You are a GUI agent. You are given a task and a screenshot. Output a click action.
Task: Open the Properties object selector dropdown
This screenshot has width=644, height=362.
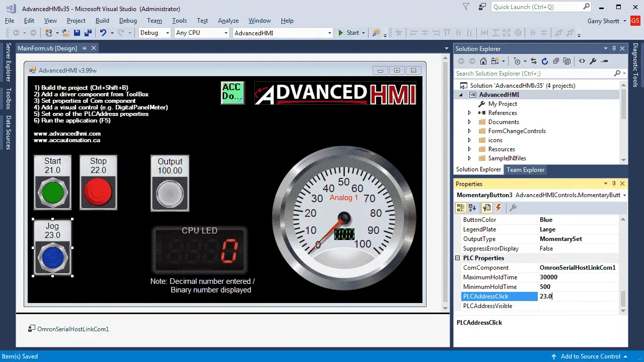(x=624, y=195)
